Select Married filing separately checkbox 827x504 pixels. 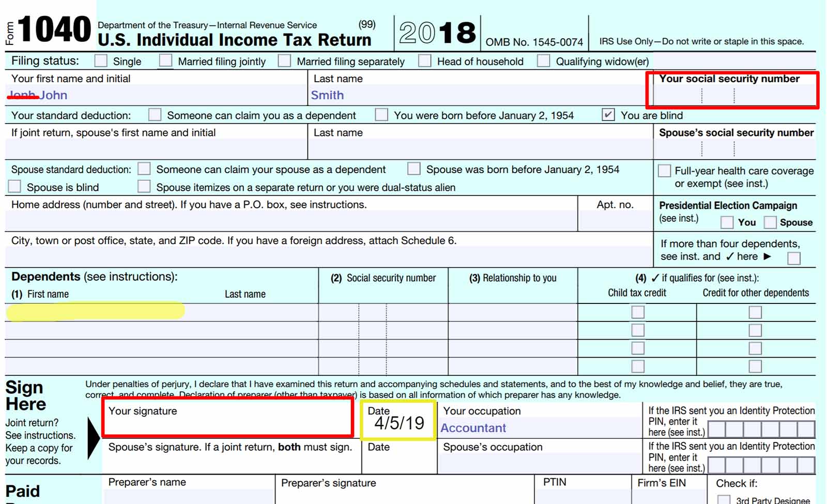[284, 60]
